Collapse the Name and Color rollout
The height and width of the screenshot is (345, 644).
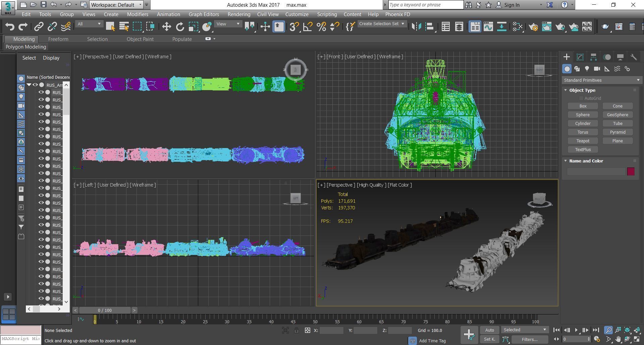click(x=566, y=161)
